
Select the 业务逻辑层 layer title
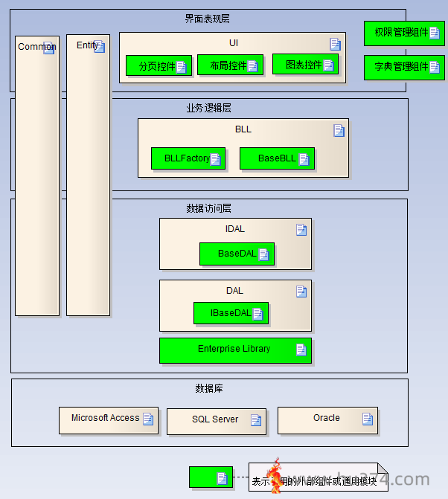coord(208,108)
